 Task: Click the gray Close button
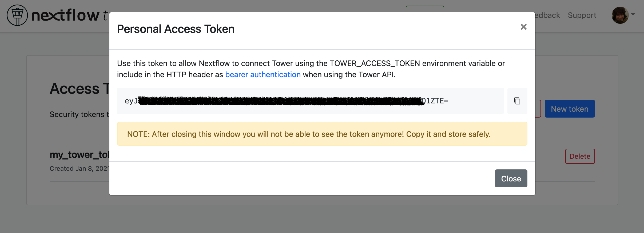tap(511, 178)
